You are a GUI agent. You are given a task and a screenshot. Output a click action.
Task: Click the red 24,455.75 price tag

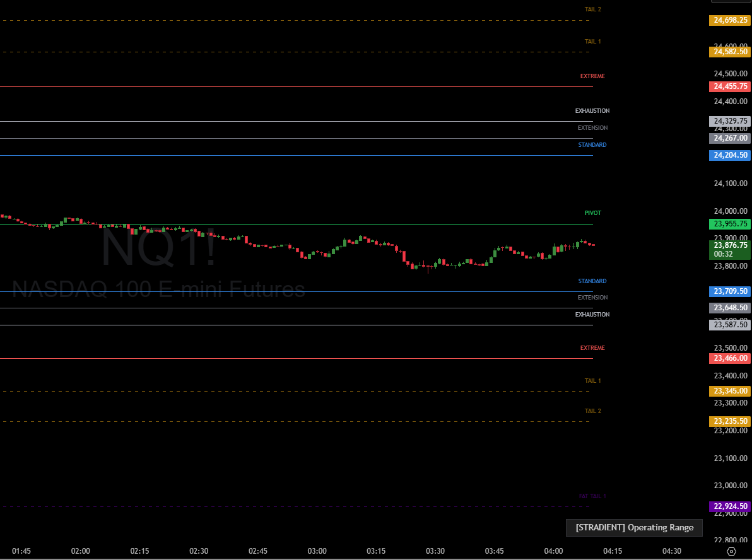click(x=730, y=86)
